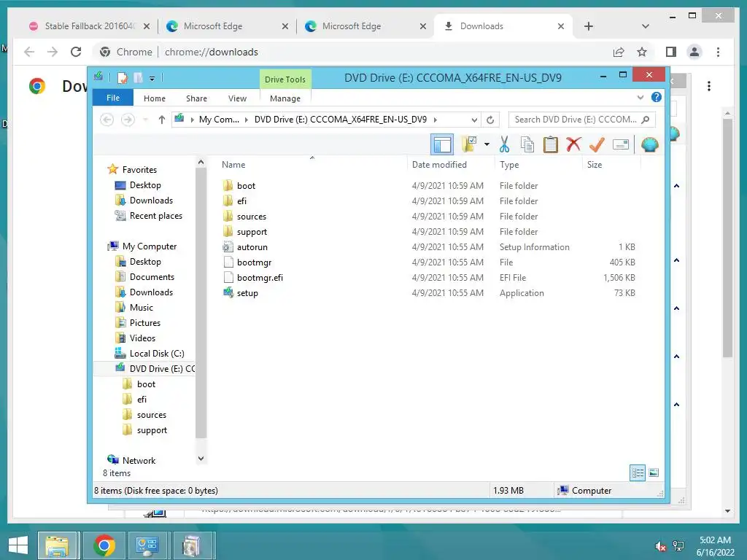Select Recent places in Favorites

pos(156,216)
